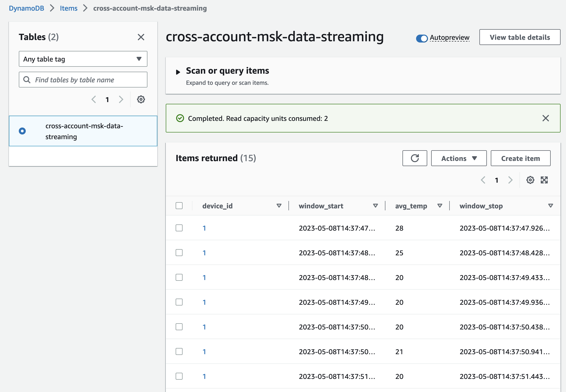Screen dimensions: 566x392
Task: Click the View table details button
Action: click(x=520, y=37)
